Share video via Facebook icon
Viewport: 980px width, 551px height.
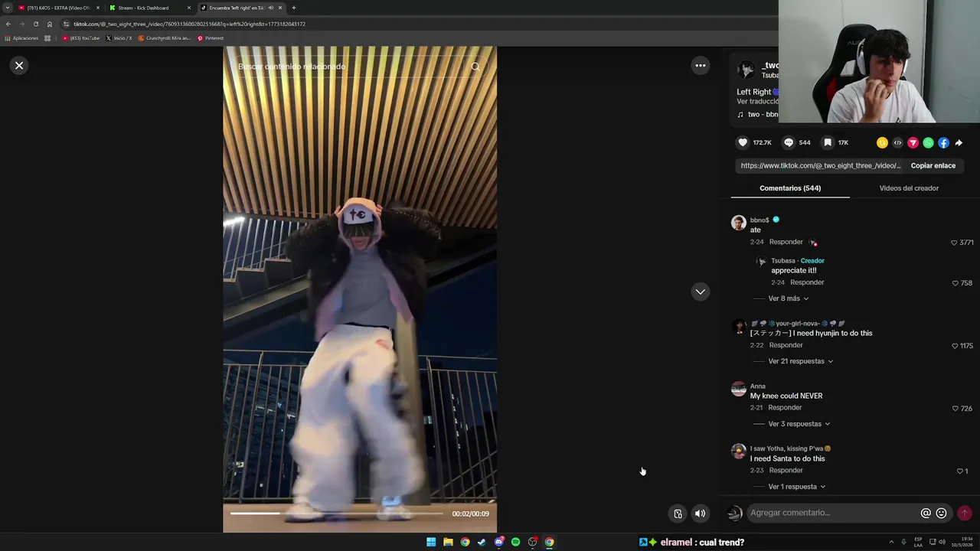(943, 142)
